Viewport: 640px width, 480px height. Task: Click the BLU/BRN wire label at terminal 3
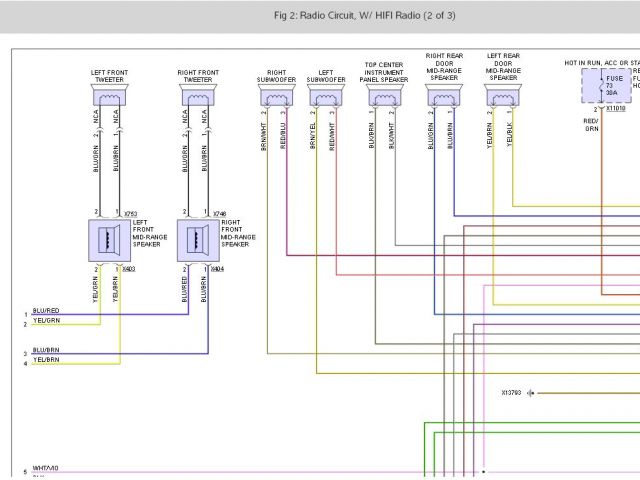tap(46, 350)
